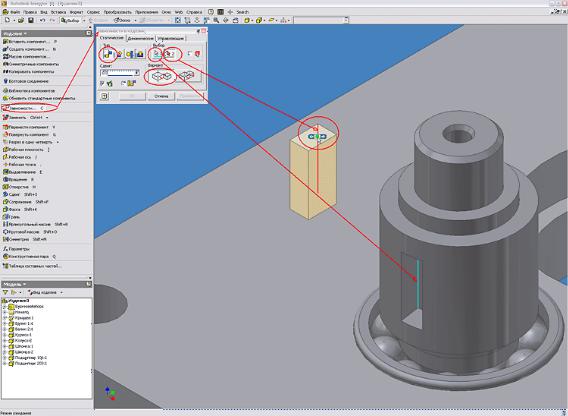Click the Отмена button in dialog
Viewport: 568px width, 416px height.
click(161, 96)
